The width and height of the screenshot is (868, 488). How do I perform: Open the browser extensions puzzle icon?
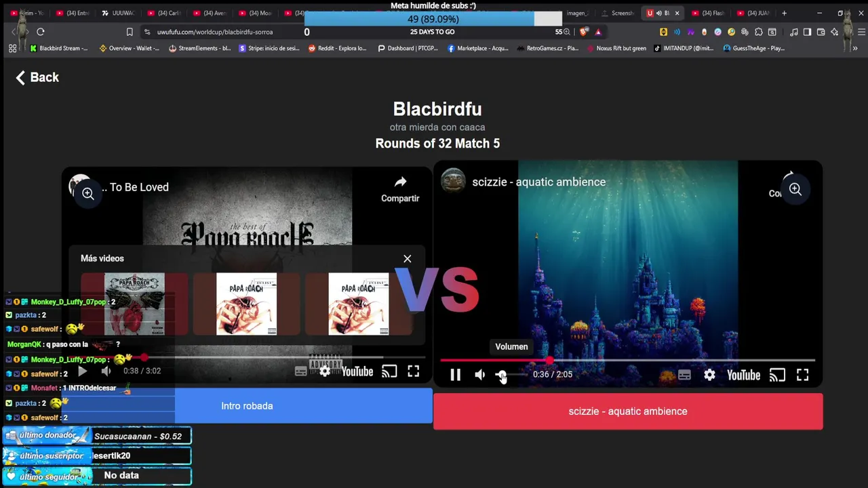click(x=758, y=32)
